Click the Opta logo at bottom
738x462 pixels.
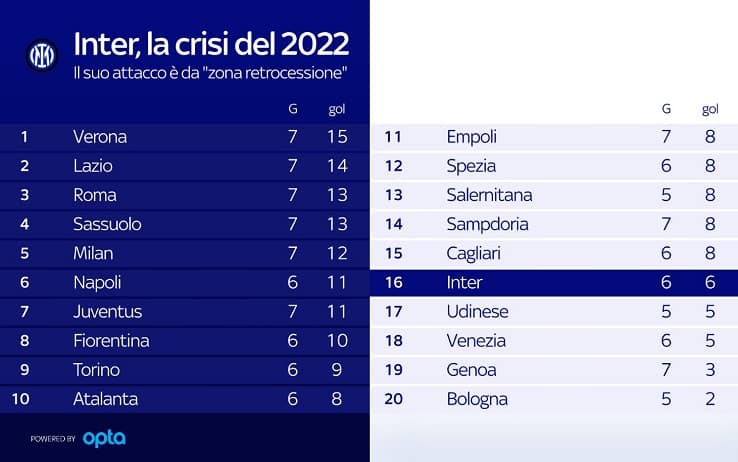[104, 438]
